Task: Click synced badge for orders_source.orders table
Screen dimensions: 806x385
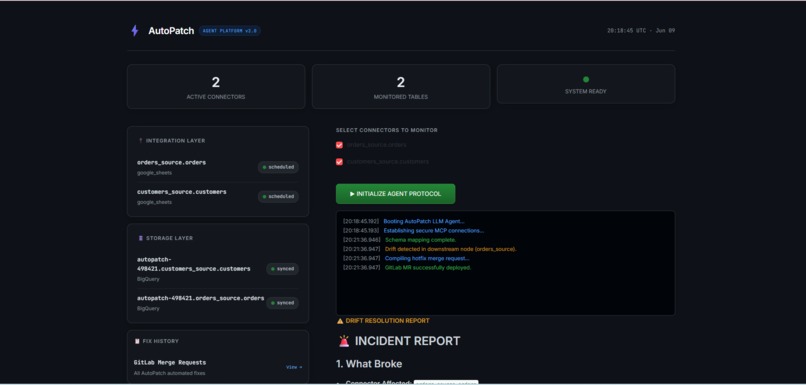Action: point(282,303)
